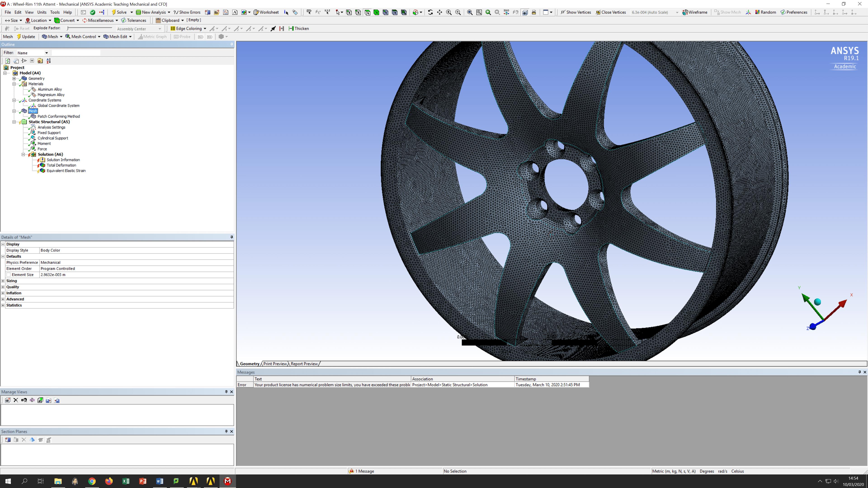The width and height of the screenshot is (868, 488).
Task: Toggle the triad coordinate display icon
Action: (x=748, y=12)
